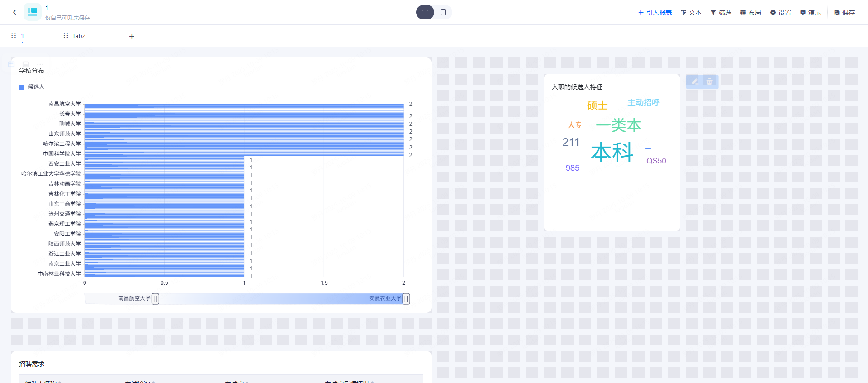Add a 文本 text component

(x=691, y=13)
